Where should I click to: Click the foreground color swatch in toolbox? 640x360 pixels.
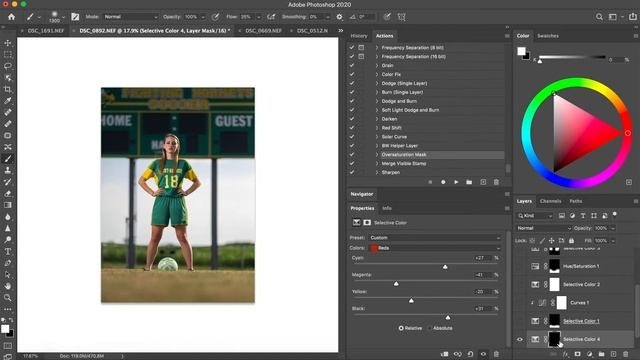(5, 329)
